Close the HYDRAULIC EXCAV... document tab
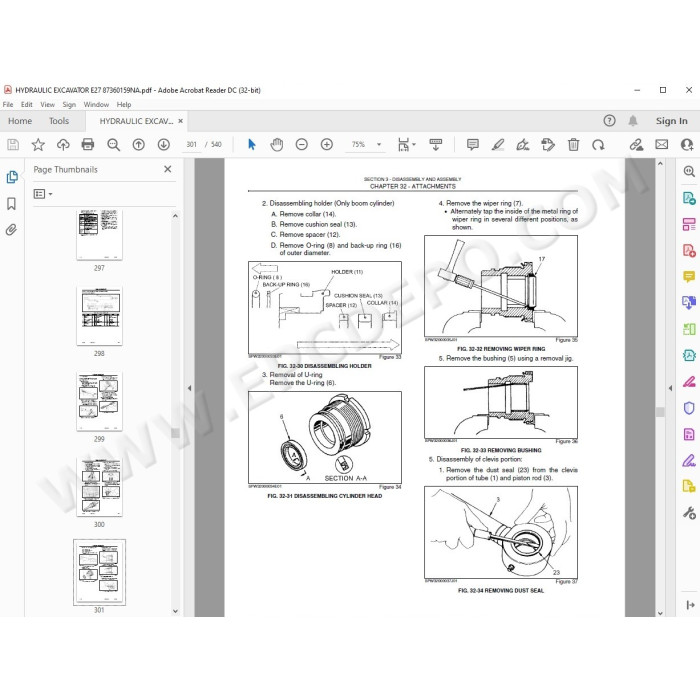This screenshot has height=700, width=700. coord(180,121)
